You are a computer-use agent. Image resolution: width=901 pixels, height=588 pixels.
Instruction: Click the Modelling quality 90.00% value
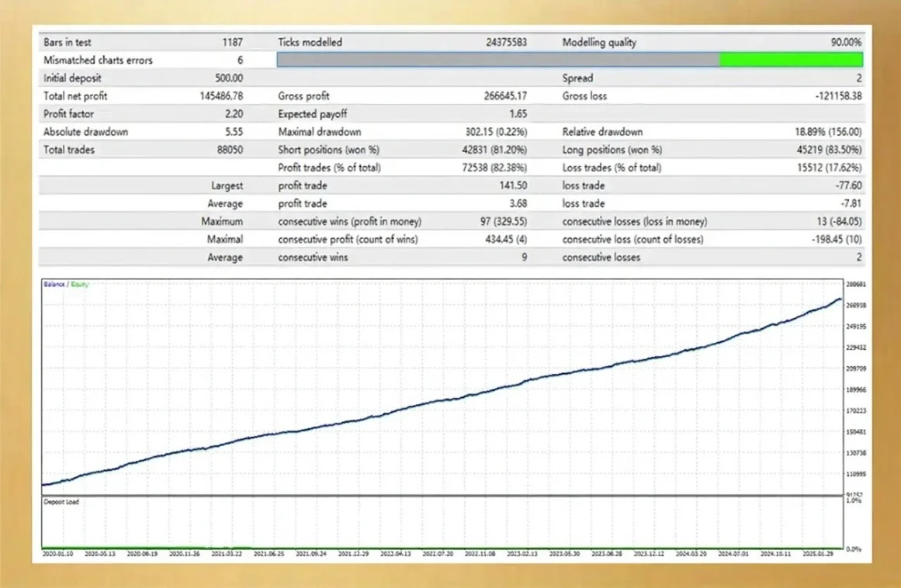(845, 43)
